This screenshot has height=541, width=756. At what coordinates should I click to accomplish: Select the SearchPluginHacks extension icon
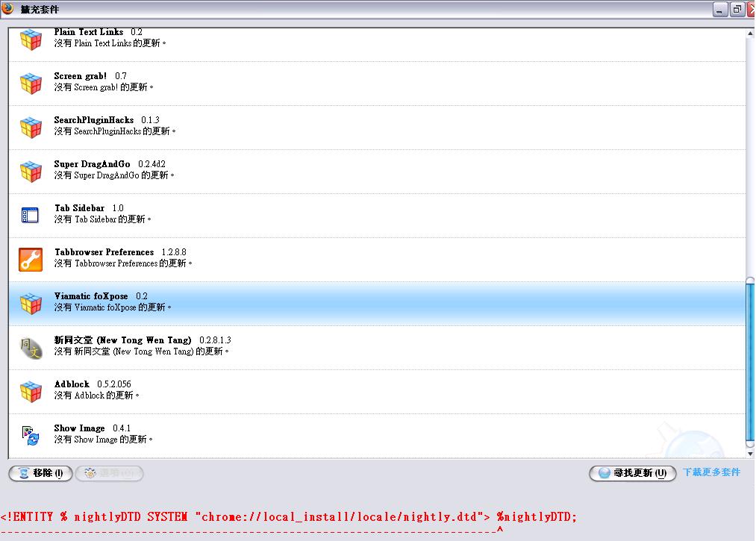click(x=31, y=128)
